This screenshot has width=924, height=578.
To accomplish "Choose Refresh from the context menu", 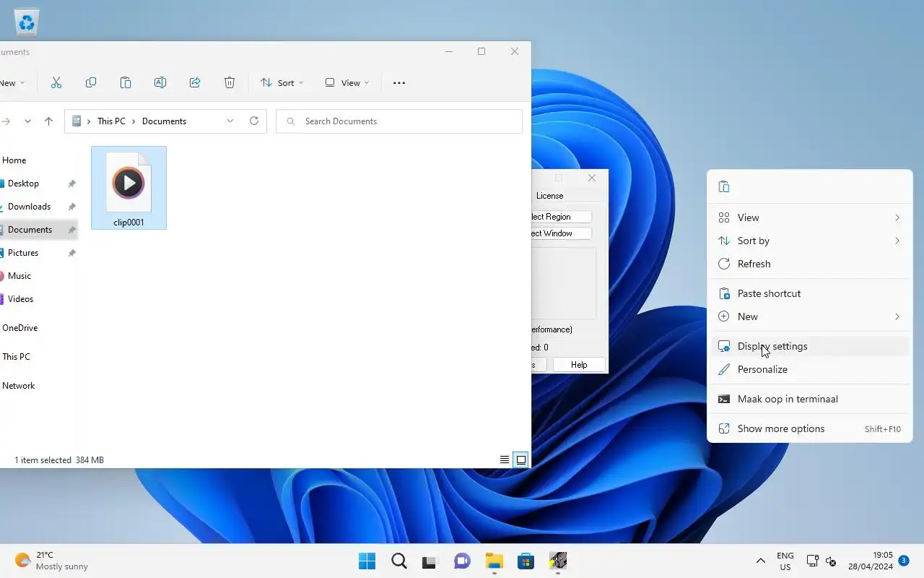I will 810,264.
